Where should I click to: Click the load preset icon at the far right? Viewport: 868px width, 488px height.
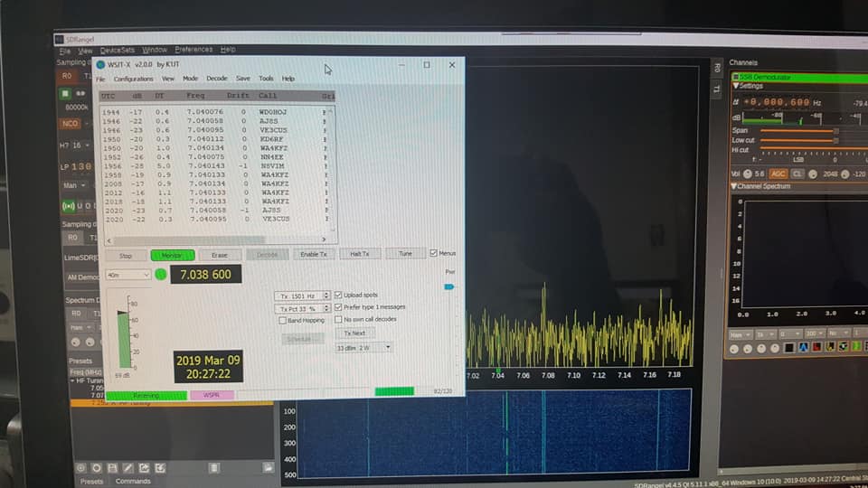click(x=268, y=468)
